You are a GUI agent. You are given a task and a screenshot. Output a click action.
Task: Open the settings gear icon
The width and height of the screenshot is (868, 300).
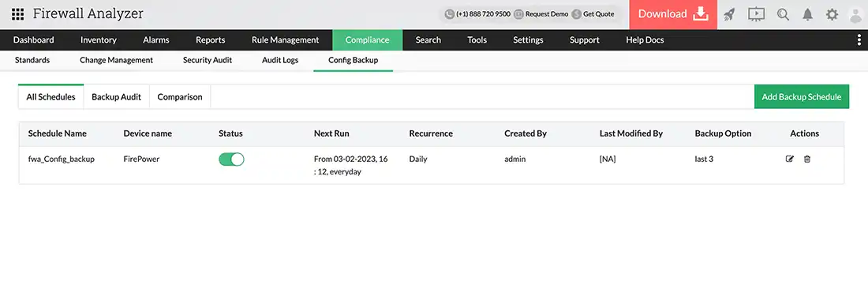(x=832, y=14)
